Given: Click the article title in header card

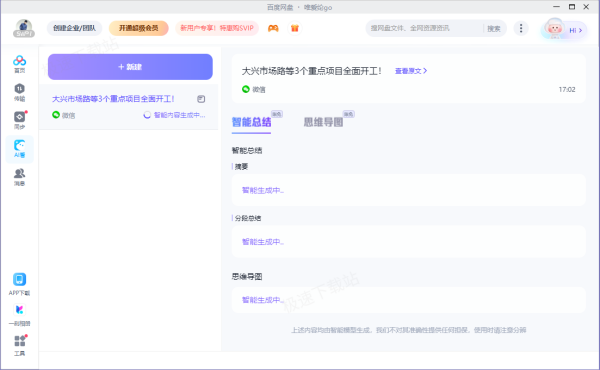Looking at the screenshot, I should pos(311,71).
